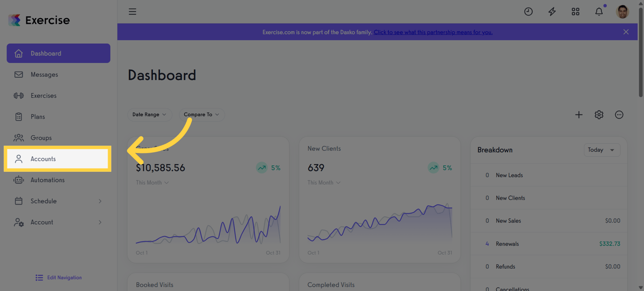644x291 pixels.
Task: Open the Plans section
Action: pos(38,116)
